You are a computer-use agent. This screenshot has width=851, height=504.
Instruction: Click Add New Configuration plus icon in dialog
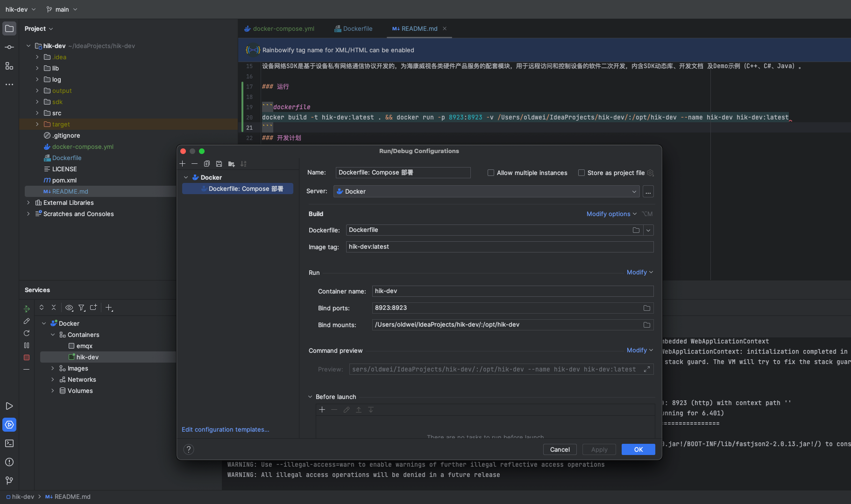coord(183,164)
